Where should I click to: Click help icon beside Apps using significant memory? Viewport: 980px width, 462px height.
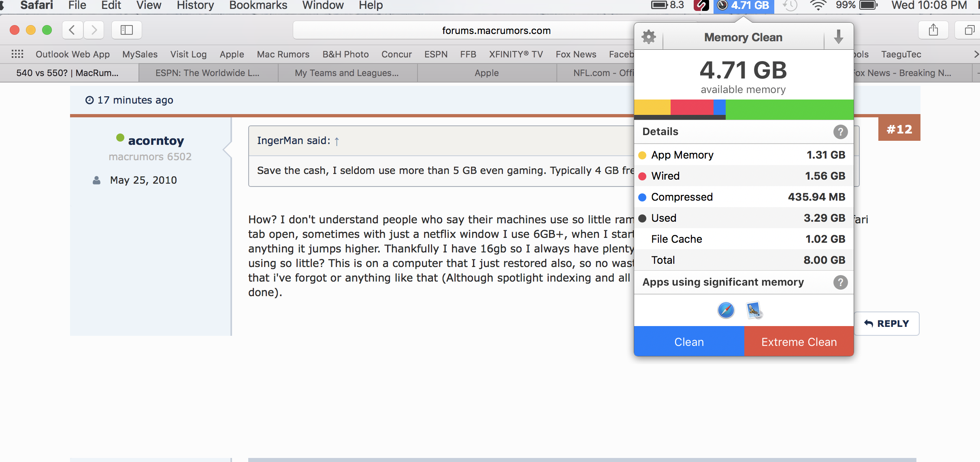click(x=840, y=282)
